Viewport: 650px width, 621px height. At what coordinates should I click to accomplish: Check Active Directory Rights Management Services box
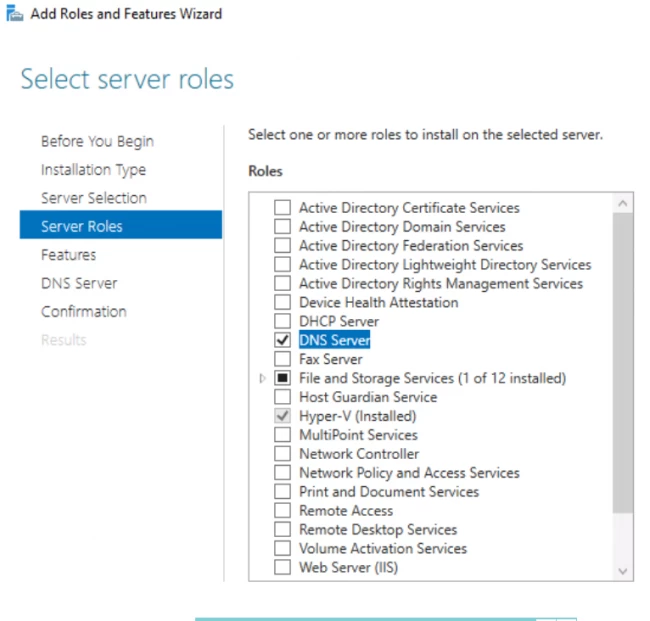282,283
